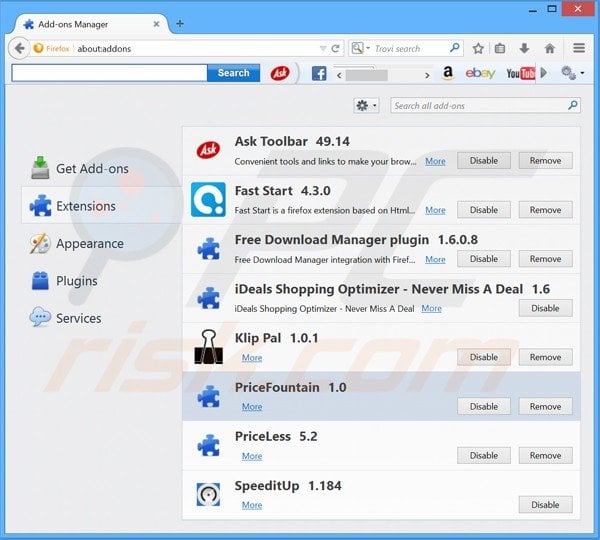Remove the Fast Start extension

[545, 210]
